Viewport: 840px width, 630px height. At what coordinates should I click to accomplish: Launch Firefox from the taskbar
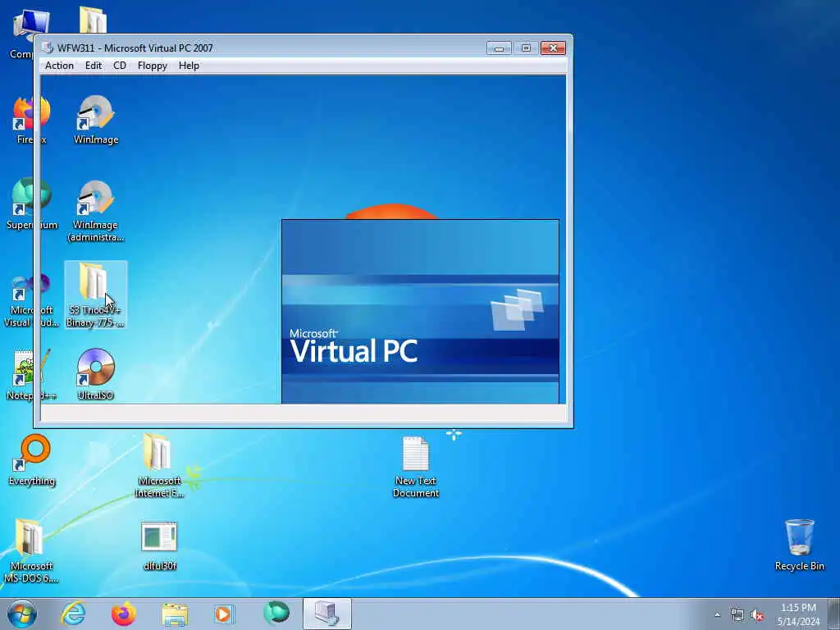point(124,614)
